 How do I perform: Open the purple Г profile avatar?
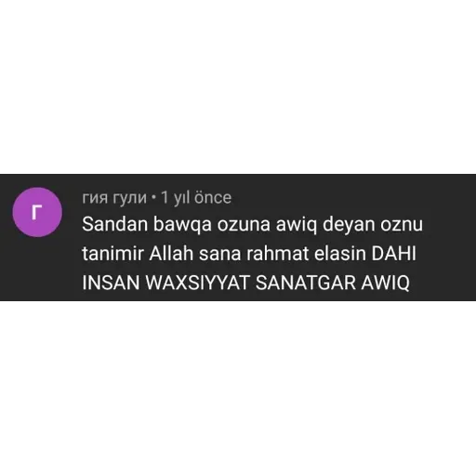37,212
